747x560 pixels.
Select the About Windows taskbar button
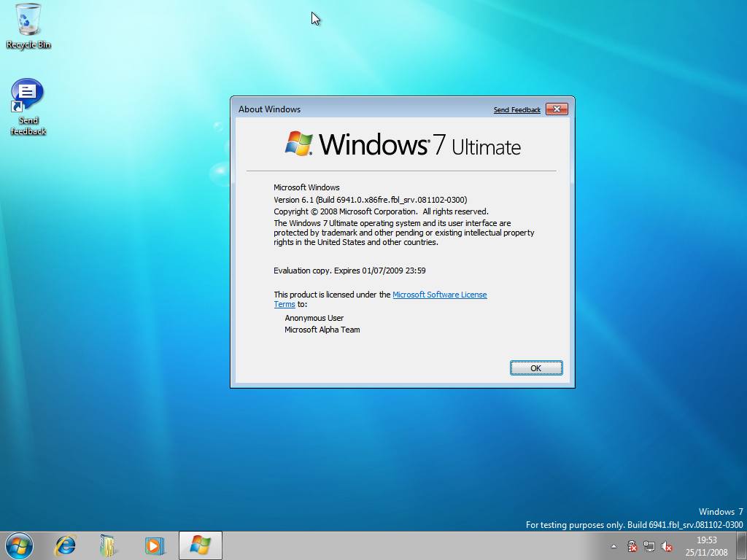[x=201, y=545]
